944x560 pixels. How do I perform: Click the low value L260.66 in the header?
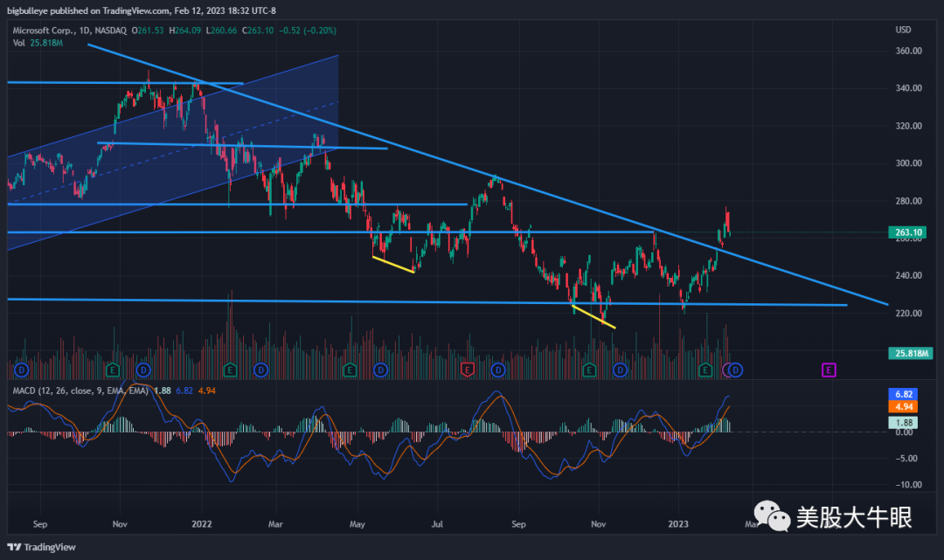[x=221, y=30]
